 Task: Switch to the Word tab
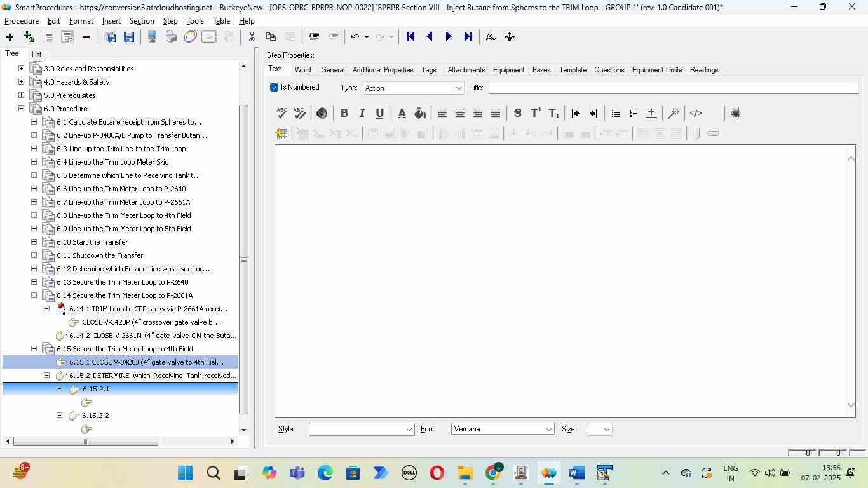click(302, 70)
